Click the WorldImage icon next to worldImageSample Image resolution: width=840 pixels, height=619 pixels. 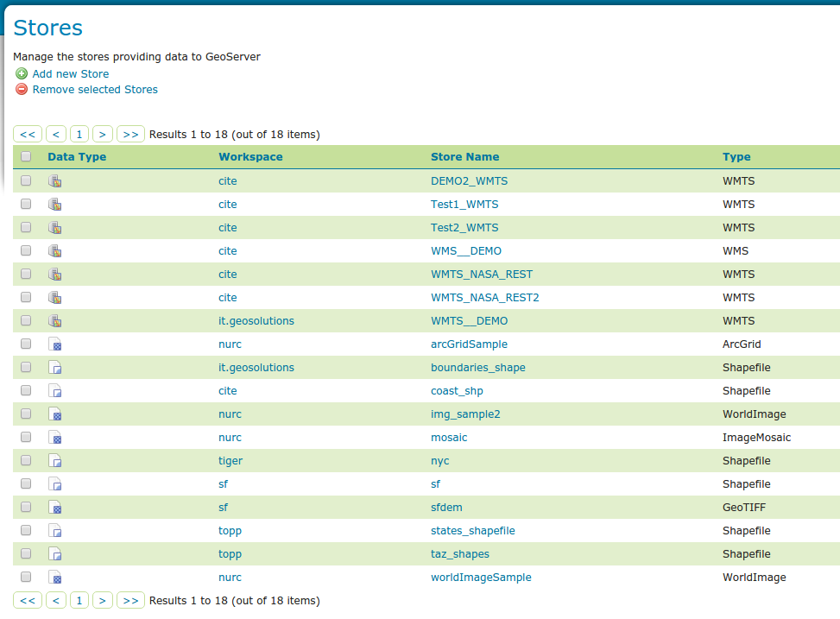point(54,577)
